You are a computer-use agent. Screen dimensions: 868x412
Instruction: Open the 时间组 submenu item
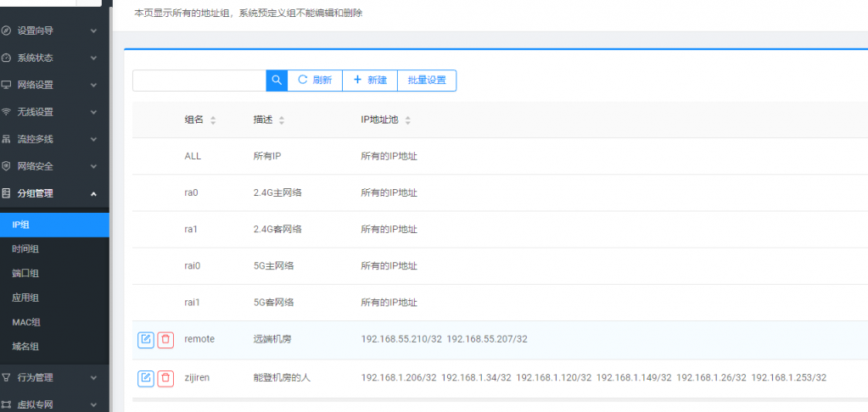tap(54, 249)
